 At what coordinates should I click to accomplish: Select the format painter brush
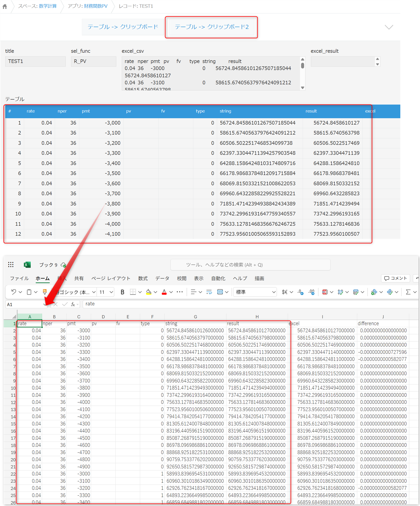[45, 292]
